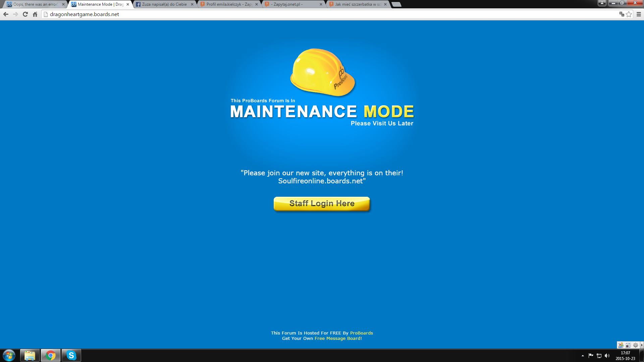This screenshot has height=362, width=644.
Task: Click the translate icon in the address bar
Action: pos(622,14)
